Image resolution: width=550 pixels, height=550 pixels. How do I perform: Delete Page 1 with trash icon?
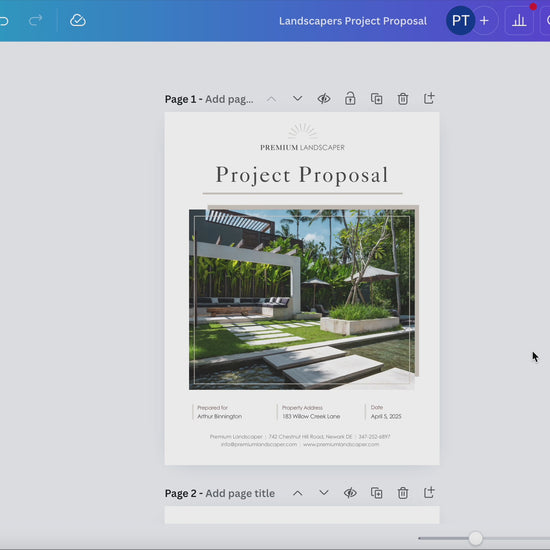[x=403, y=99]
